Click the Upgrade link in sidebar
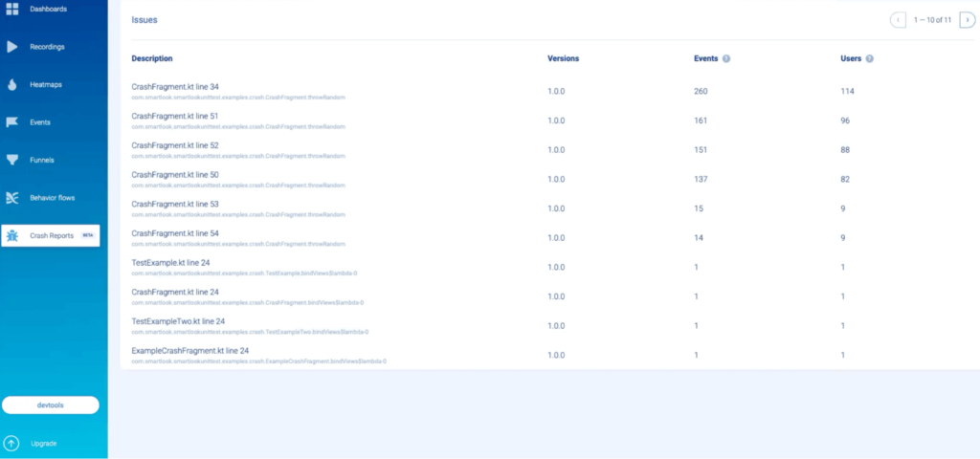980x459 pixels. [x=43, y=443]
